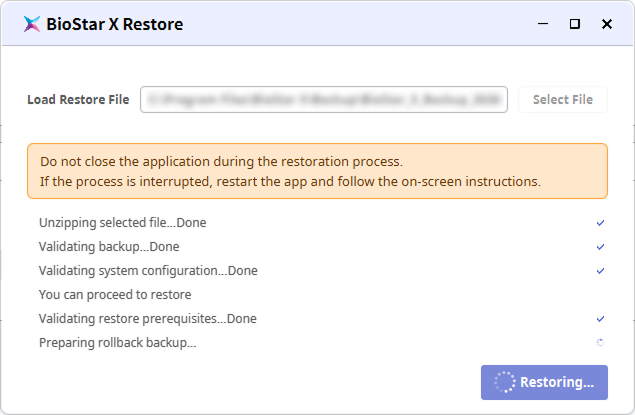Click the You can proceed to restore text
This screenshot has width=635, height=415.
pos(115,295)
